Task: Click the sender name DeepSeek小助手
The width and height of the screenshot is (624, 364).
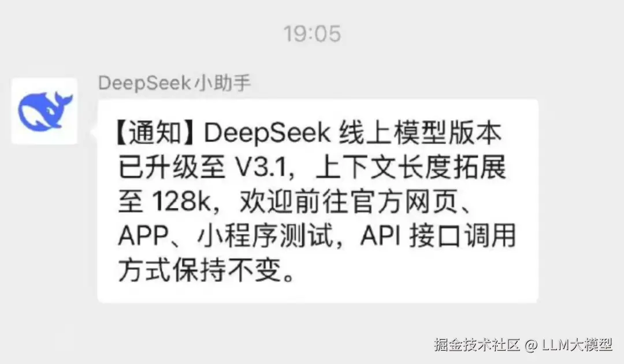Action: [174, 83]
